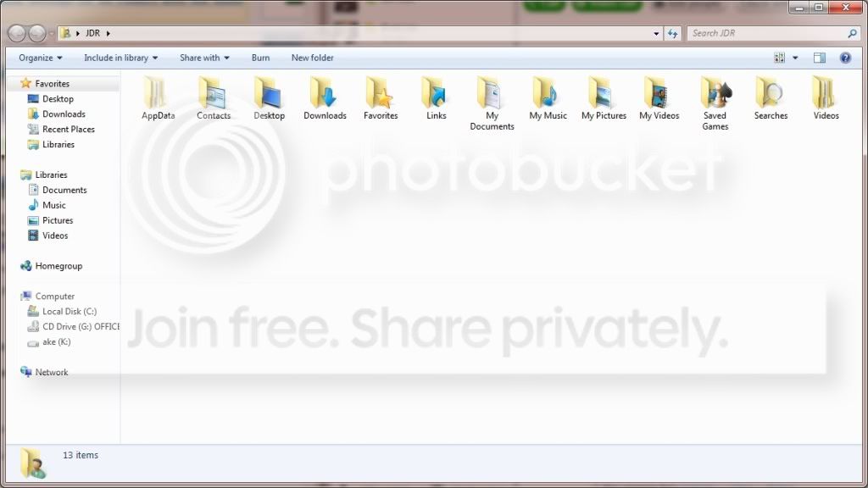This screenshot has height=488, width=868.
Task: Select the Libraries group in sidebar
Action: coord(51,175)
